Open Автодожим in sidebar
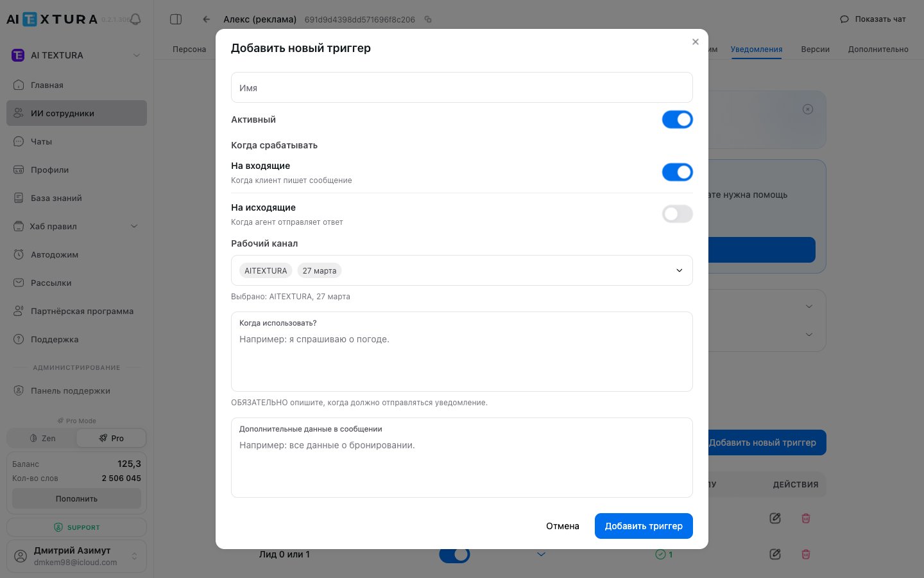Screen dimensions: 924x578 pyautogui.click(x=77, y=254)
